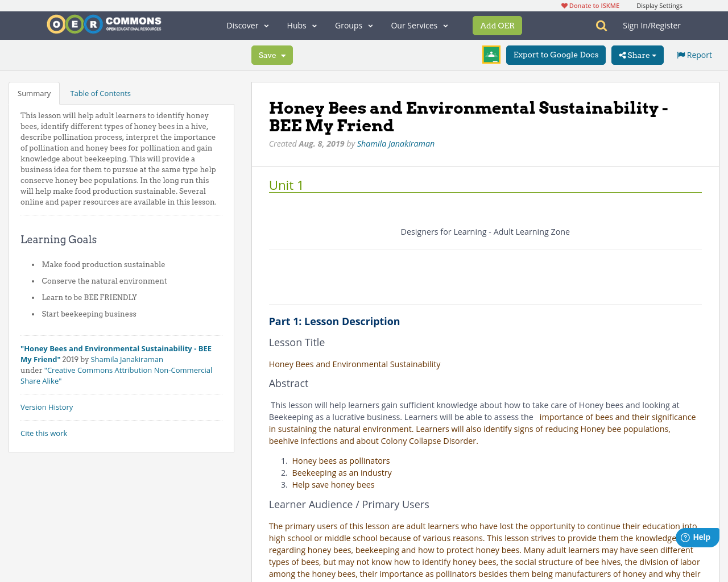Click Cite this work
The height and width of the screenshot is (582, 728).
tap(44, 433)
